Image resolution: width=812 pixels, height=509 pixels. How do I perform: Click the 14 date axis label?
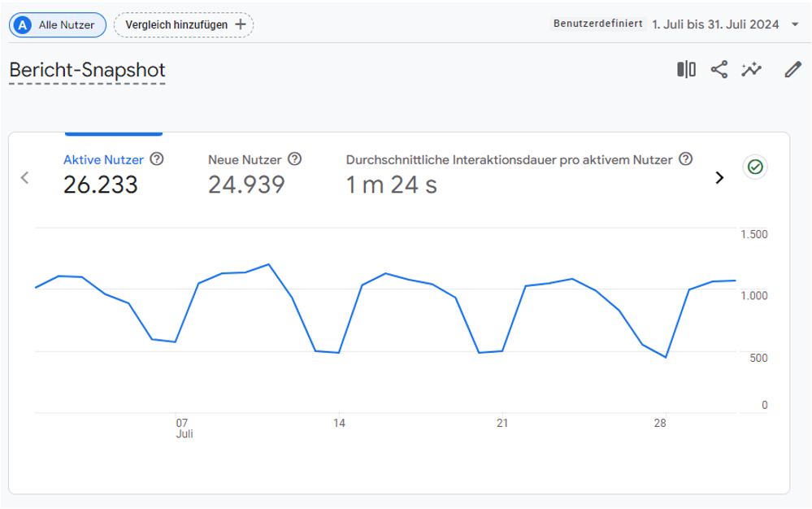(x=339, y=423)
